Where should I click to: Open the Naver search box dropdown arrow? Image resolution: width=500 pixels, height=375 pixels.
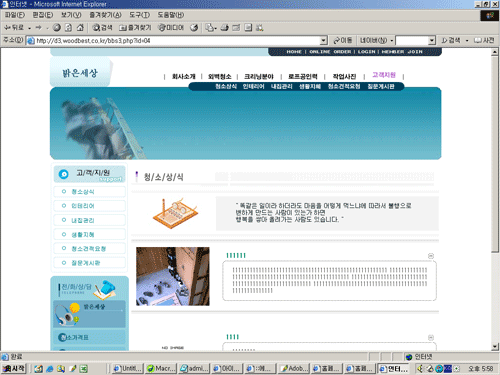pos(432,41)
